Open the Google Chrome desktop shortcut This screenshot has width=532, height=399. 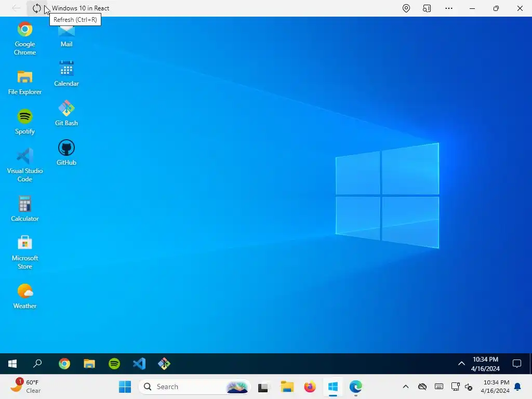[25, 38]
